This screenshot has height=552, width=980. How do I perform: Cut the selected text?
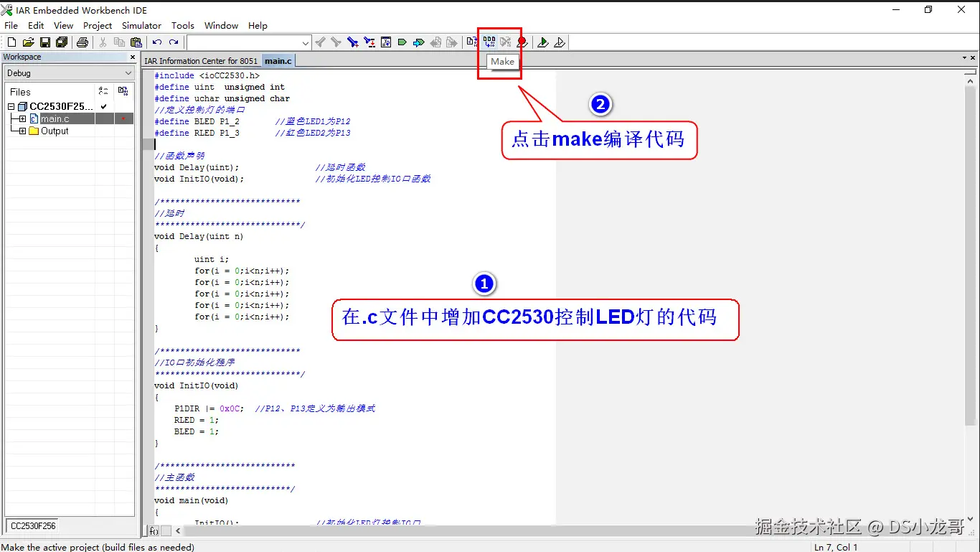(103, 42)
